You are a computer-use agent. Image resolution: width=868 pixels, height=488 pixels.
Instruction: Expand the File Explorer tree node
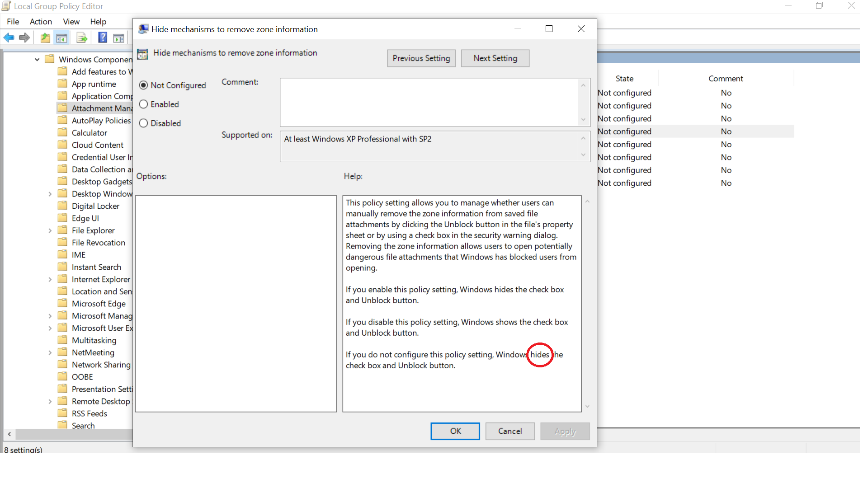pyautogui.click(x=50, y=230)
